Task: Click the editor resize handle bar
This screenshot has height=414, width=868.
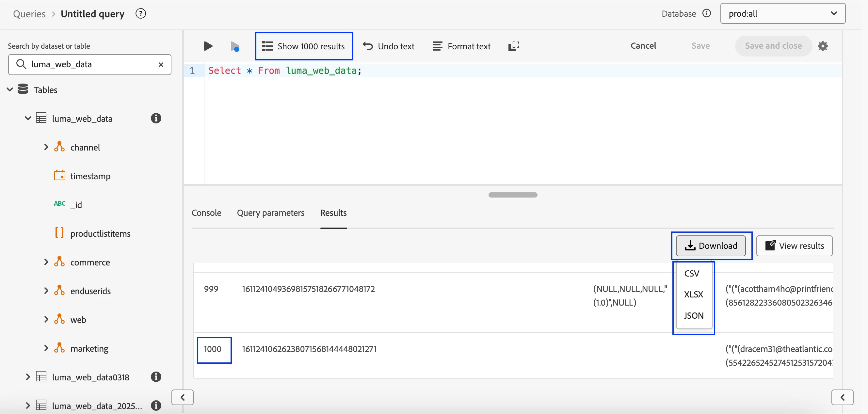Action: 512,195
